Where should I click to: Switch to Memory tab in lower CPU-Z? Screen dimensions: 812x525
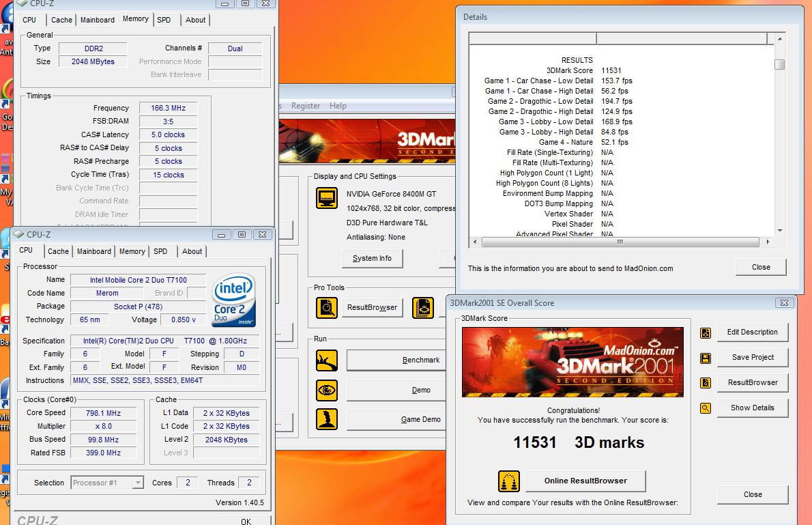point(132,251)
